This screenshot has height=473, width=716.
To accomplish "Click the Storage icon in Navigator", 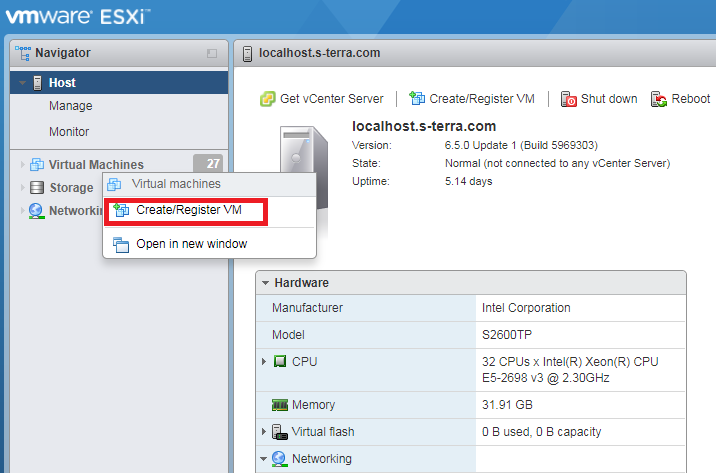I will point(37,188).
